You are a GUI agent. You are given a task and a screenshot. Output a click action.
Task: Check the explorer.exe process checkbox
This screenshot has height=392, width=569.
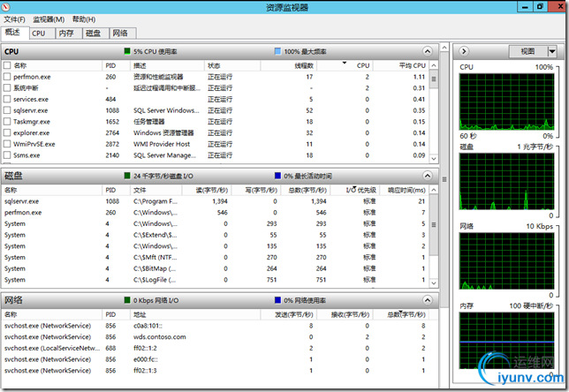(7, 133)
